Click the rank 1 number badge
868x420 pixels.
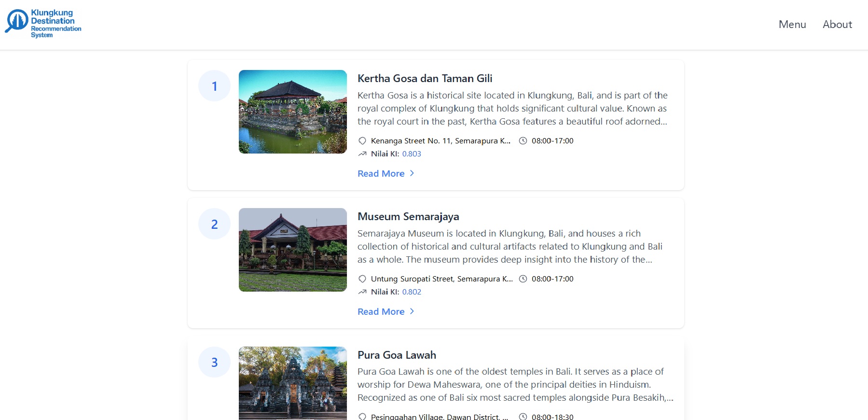pos(214,86)
